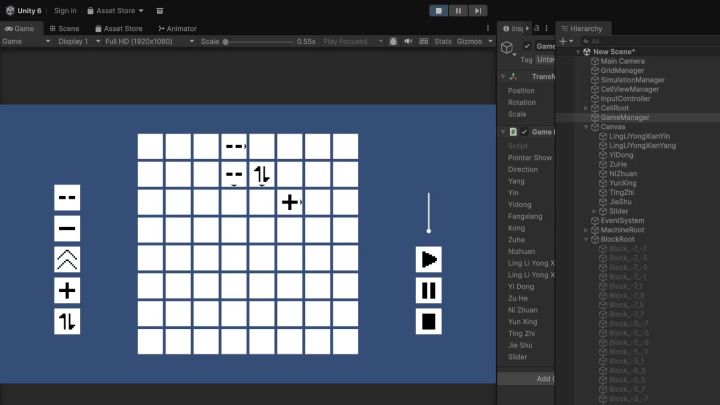This screenshot has height=405, width=720.
Task: Click the Sign in button
Action: click(65, 11)
